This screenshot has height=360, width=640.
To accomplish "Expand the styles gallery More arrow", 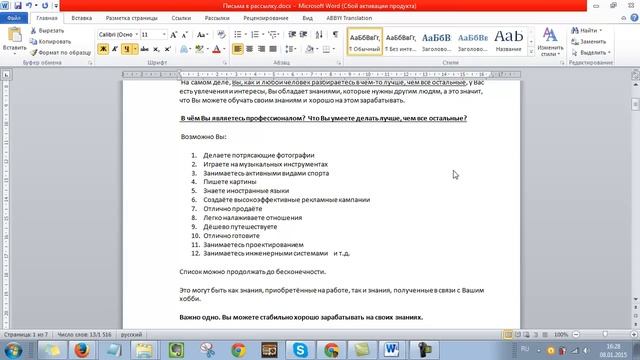I will (531, 52).
